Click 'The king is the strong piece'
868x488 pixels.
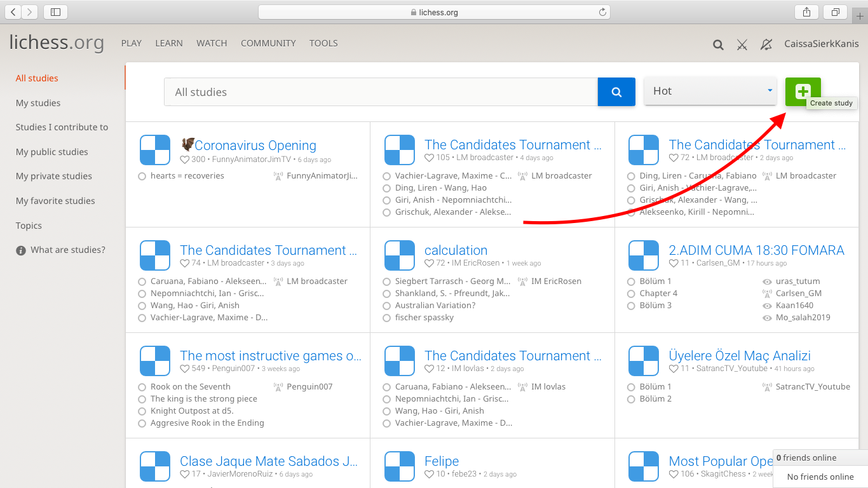(x=204, y=399)
